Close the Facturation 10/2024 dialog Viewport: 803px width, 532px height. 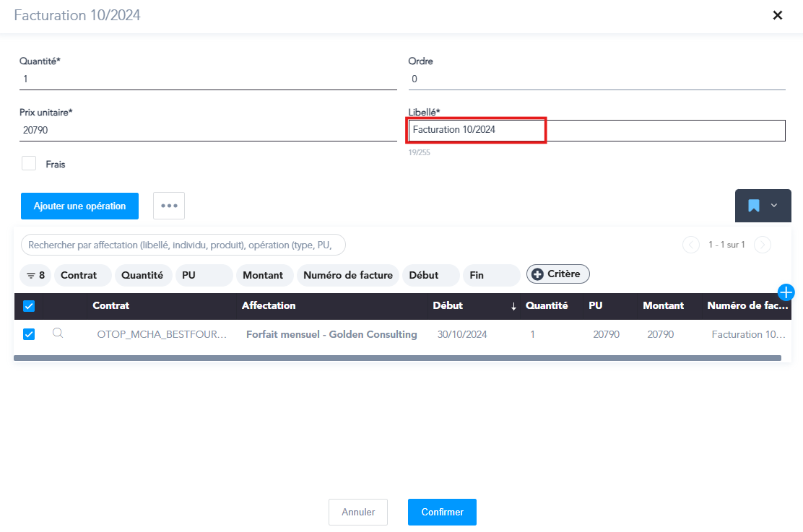pos(778,15)
